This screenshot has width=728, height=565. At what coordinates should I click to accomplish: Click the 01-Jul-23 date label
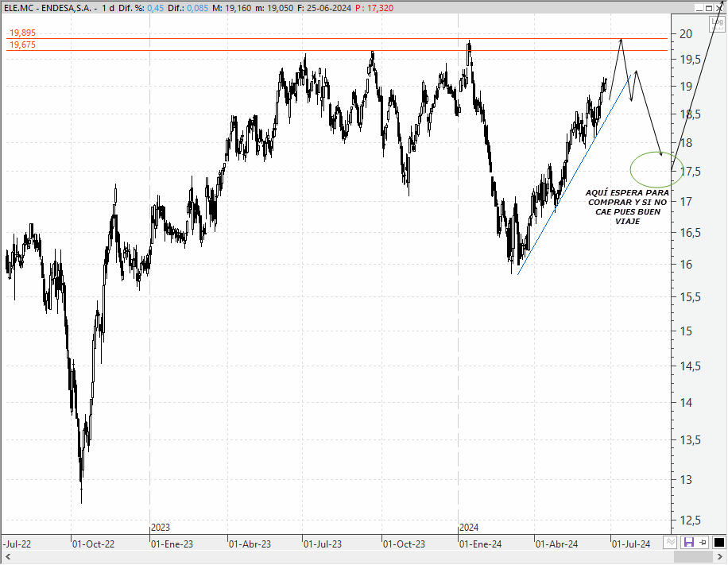pyautogui.click(x=323, y=544)
